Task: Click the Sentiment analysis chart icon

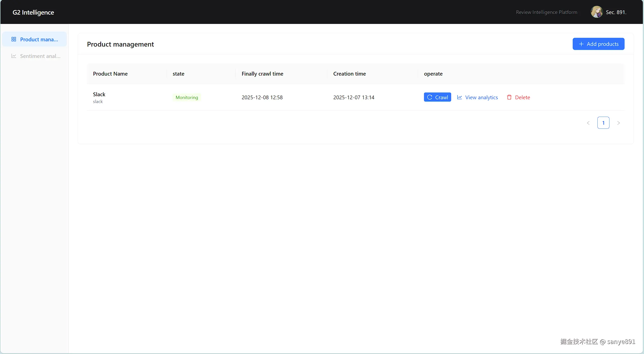Action: point(14,56)
